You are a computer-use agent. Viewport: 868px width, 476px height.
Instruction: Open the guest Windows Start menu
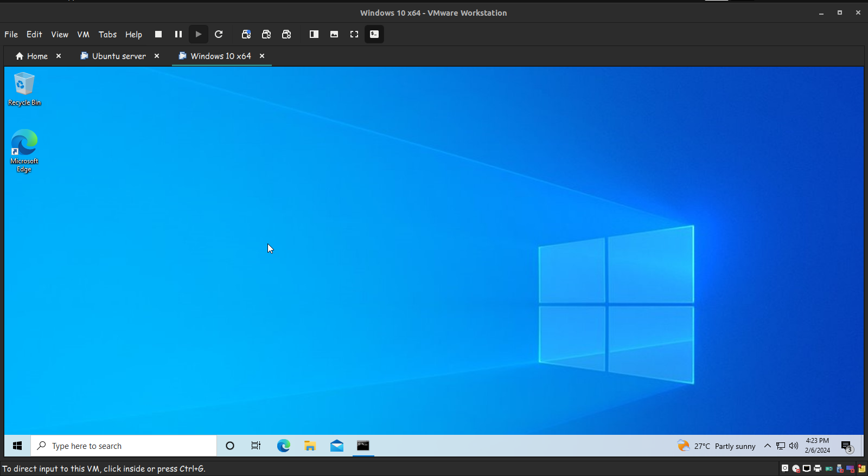point(17,446)
